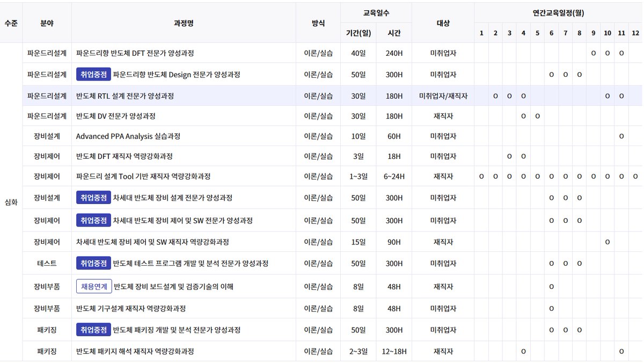Click the 연간교육일정(월) header
The height and width of the screenshot is (363, 644).
pos(559,12)
